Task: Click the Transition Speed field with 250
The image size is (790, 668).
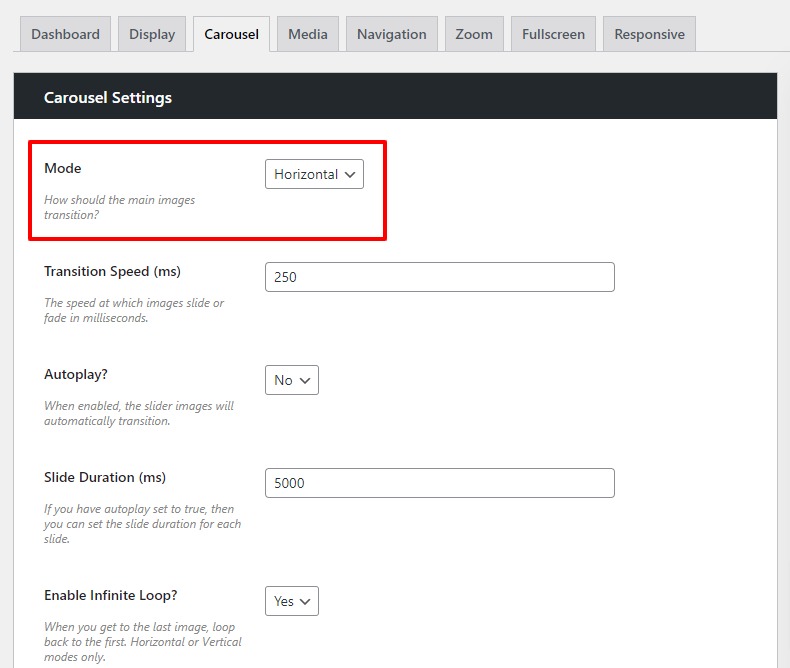Action: 439,277
